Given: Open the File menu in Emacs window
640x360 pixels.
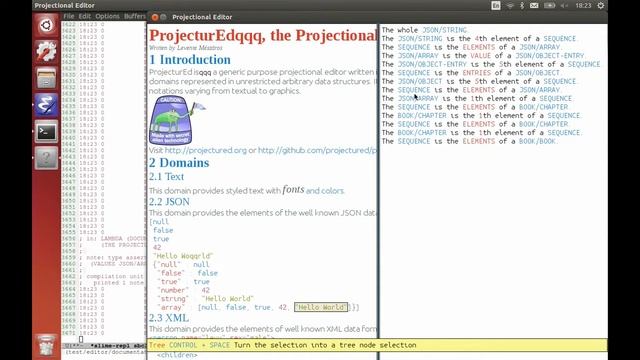Looking at the screenshot, I should click(x=69, y=16).
